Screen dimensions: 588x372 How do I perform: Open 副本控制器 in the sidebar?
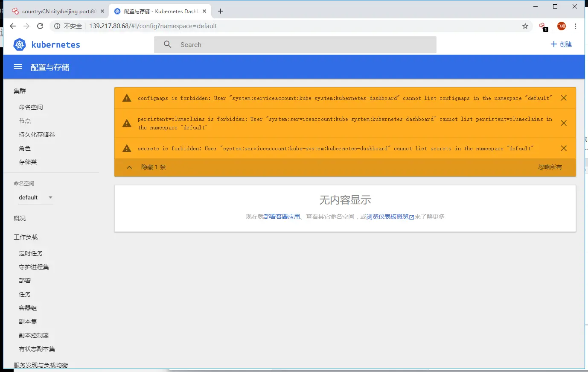[34, 335]
